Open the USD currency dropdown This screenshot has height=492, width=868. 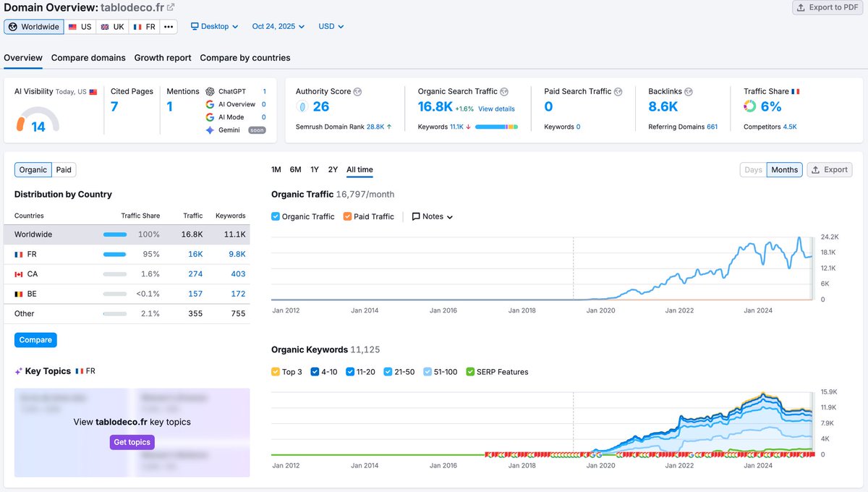[331, 26]
